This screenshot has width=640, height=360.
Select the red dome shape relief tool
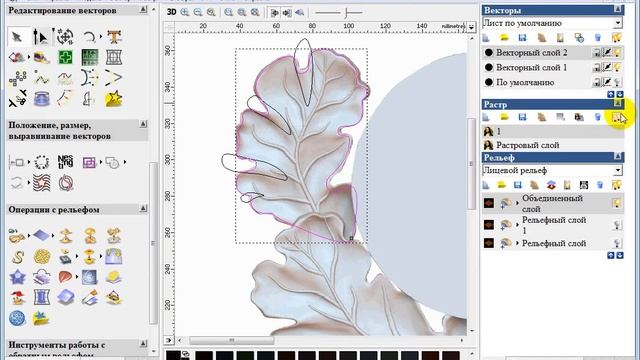[65, 277]
